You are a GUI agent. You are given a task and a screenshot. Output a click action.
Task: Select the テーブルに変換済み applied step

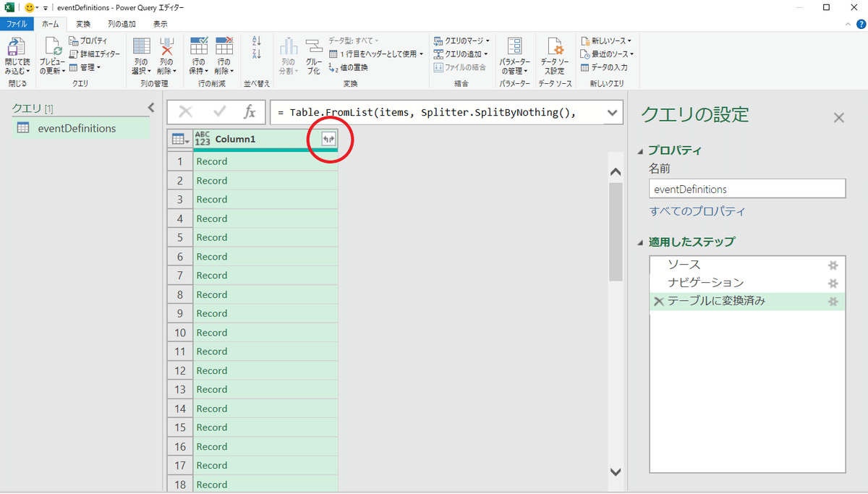747,302
